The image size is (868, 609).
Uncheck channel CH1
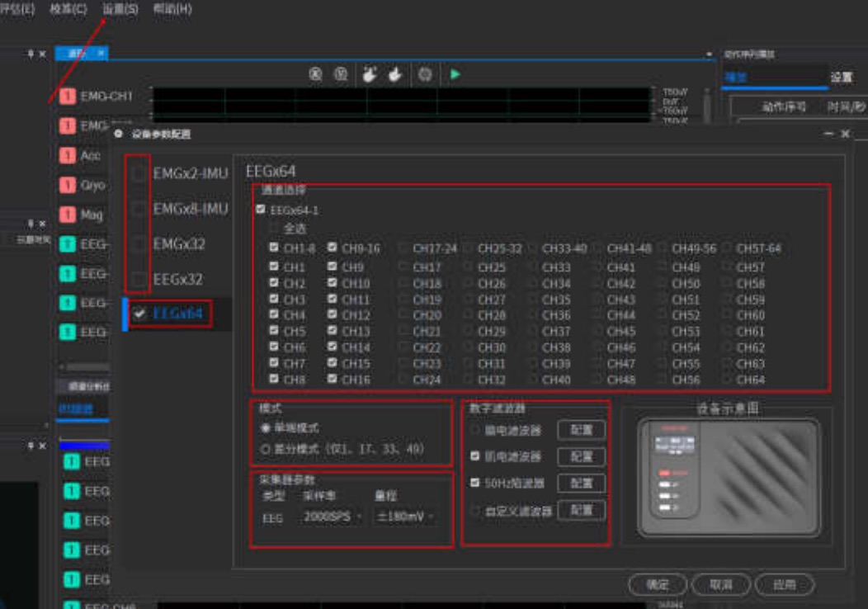coord(274,267)
